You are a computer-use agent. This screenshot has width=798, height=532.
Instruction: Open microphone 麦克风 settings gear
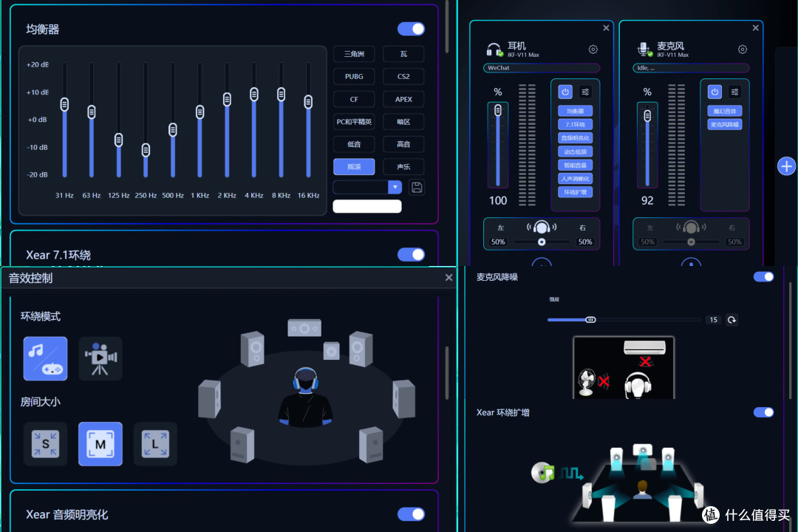pos(743,50)
